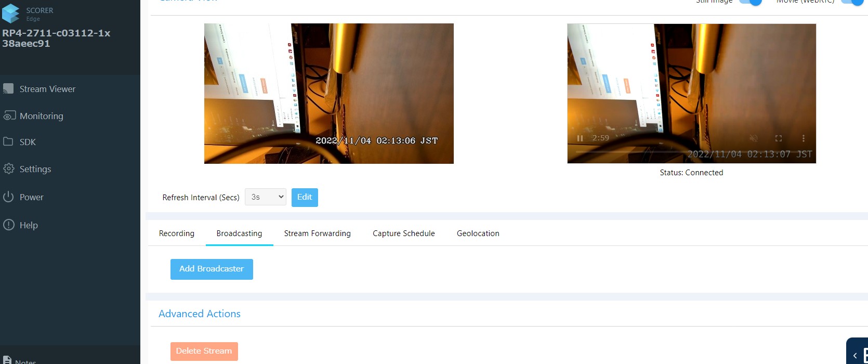Screen dimensions: 868x364
Task: Open Settings via the gear icon
Action: (8, 169)
